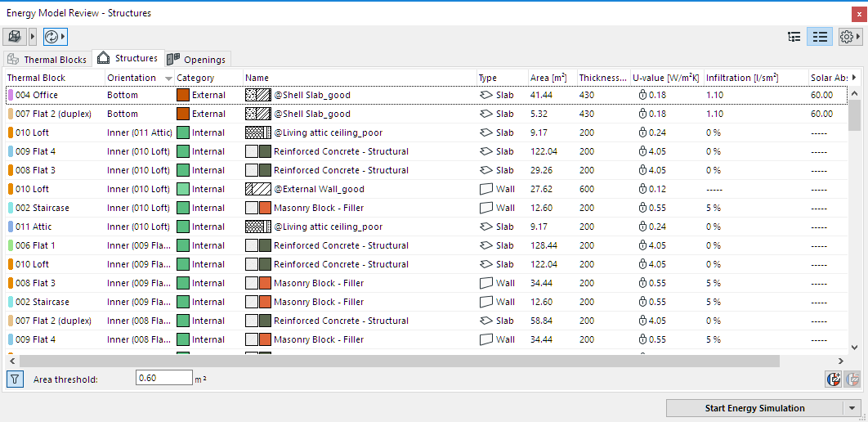Click Masonry Block icon in 002 Staircase 010 Loft row
This screenshot has width=868, height=422.
tap(258, 209)
